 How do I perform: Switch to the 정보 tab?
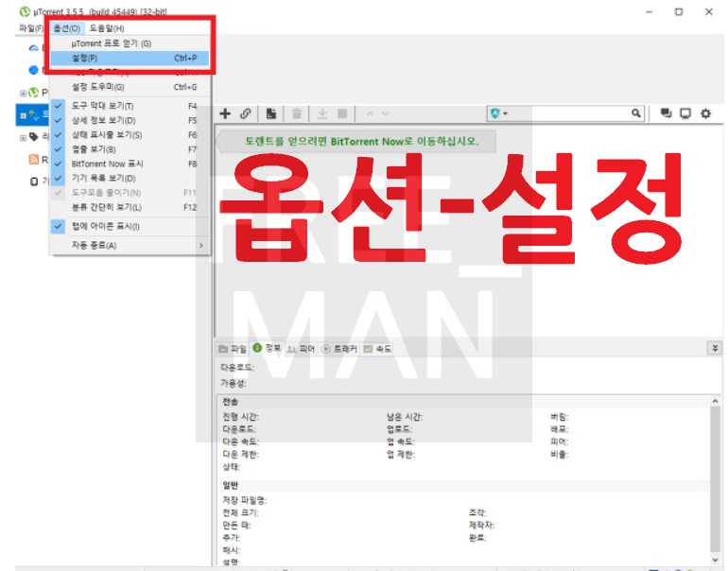point(267,348)
